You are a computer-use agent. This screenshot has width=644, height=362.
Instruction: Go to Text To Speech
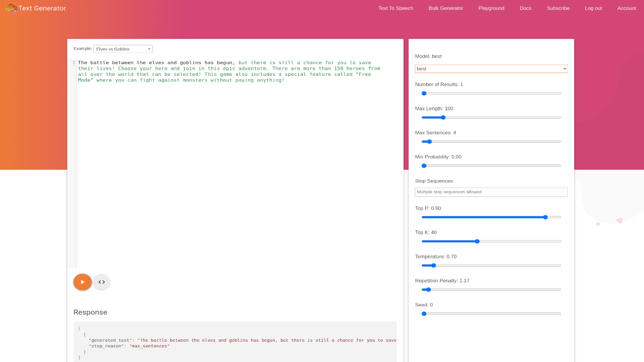[x=396, y=8]
